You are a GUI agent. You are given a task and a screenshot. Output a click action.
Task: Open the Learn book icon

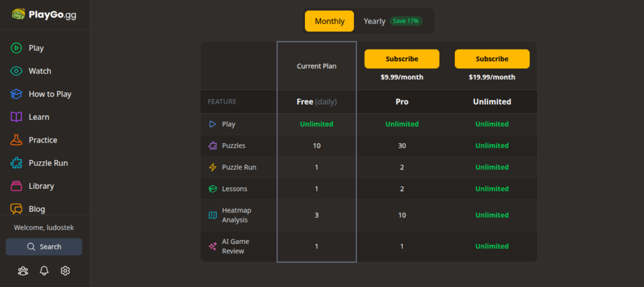click(16, 117)
